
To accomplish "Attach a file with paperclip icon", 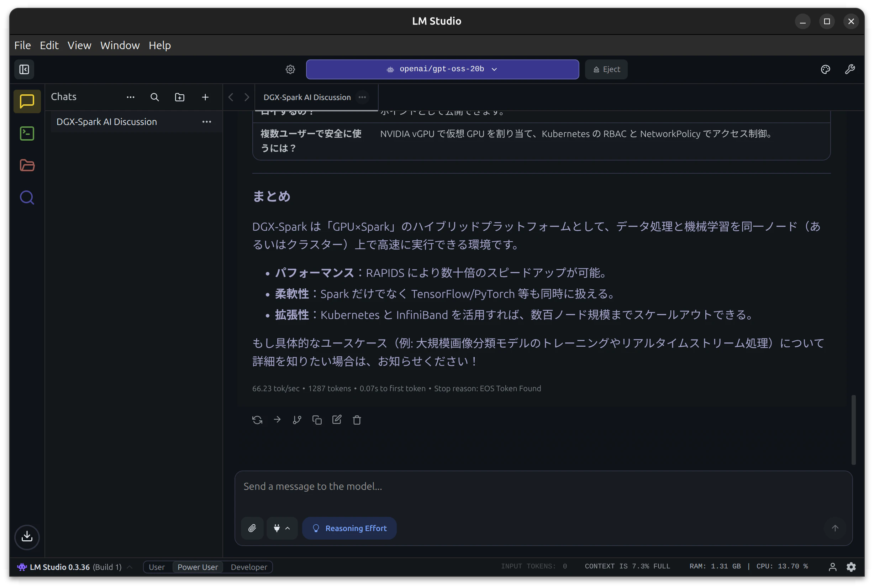I will coord(252,528).
